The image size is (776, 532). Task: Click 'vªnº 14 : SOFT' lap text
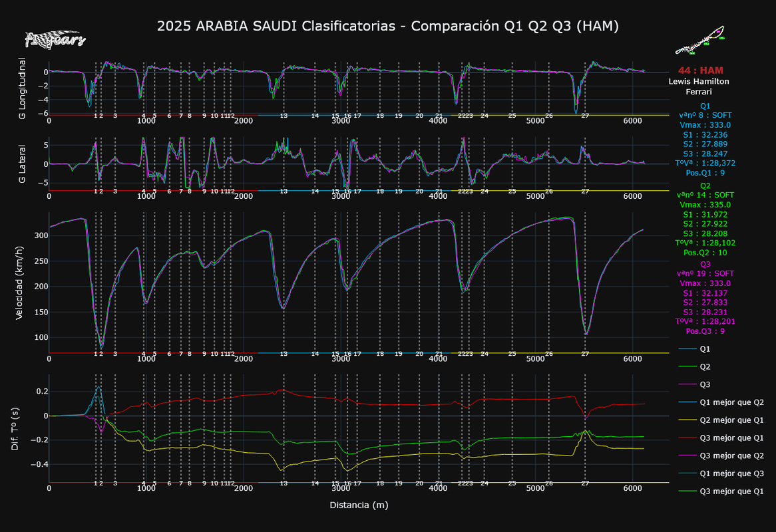705,196
